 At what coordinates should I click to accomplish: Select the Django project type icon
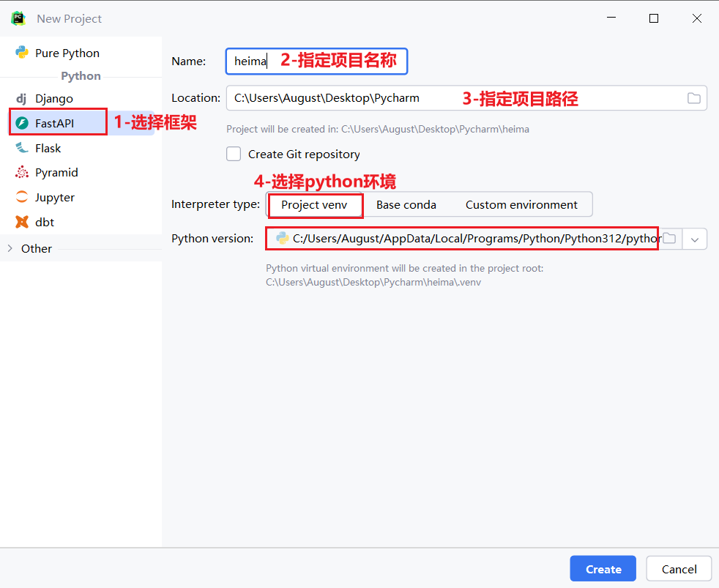pos(22,98)
